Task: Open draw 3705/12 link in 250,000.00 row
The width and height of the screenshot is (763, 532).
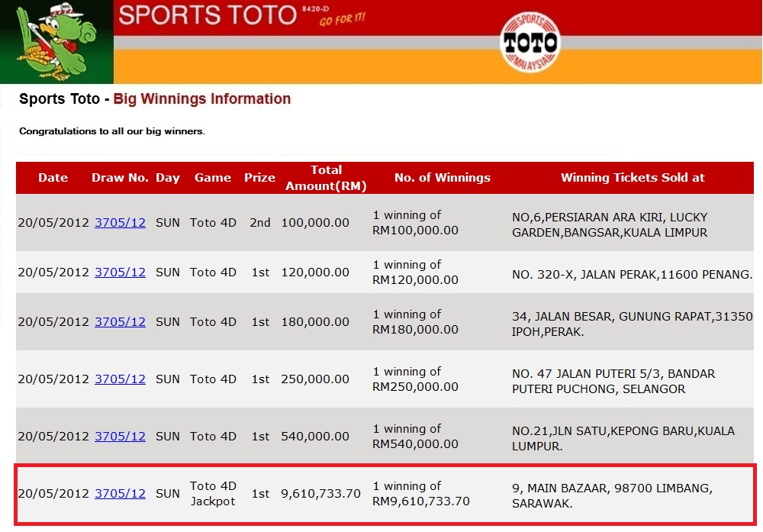Action: [120, 379]
